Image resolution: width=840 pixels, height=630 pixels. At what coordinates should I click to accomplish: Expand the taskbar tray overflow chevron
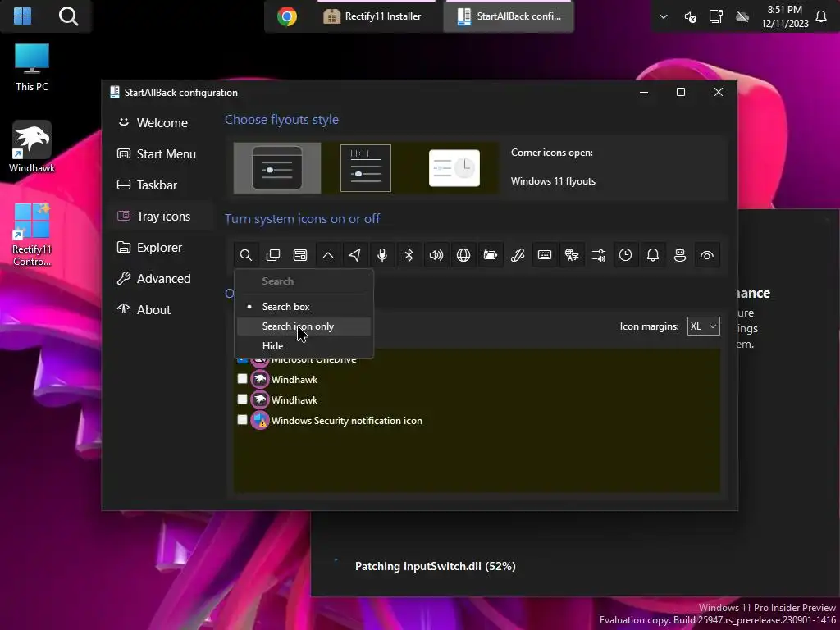tap(663, 16)
